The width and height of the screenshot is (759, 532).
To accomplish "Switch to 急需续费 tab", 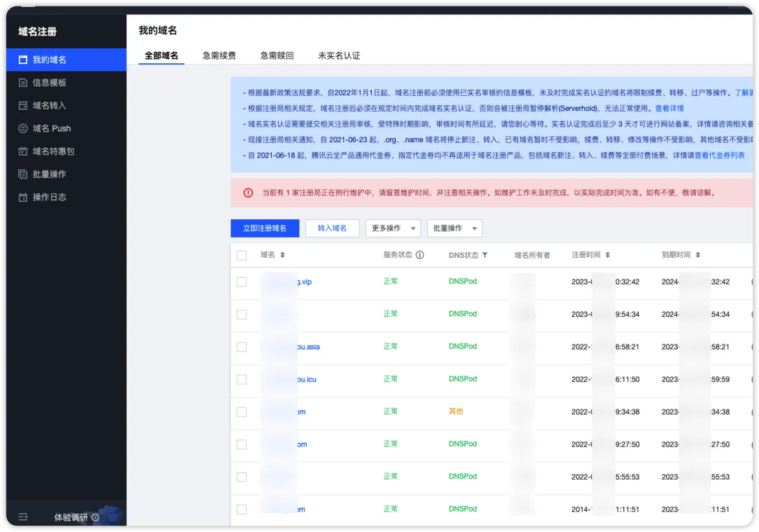I will click(x=219, y=55).
